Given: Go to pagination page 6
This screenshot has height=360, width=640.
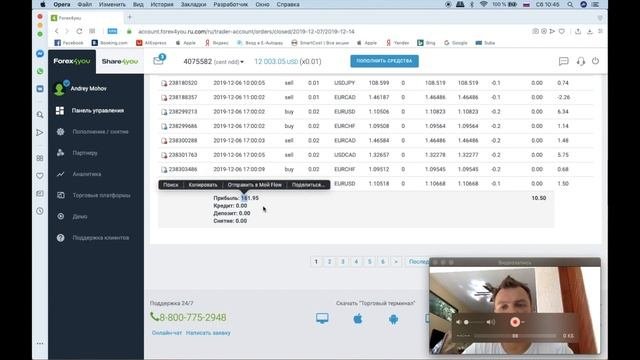Looking at the screenshot, I should (x=383, y=262).
